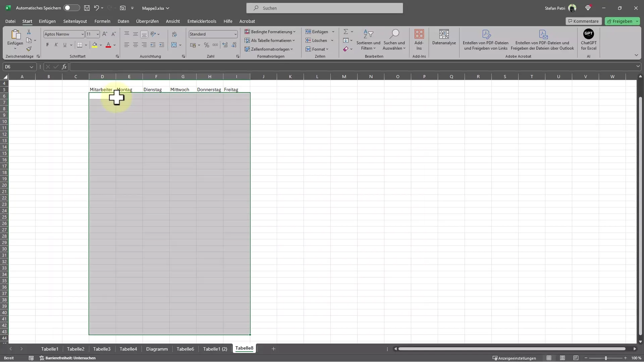Switch to the Diagramm tab
This screenshot has height=362, width=644.
coord(156,348)
